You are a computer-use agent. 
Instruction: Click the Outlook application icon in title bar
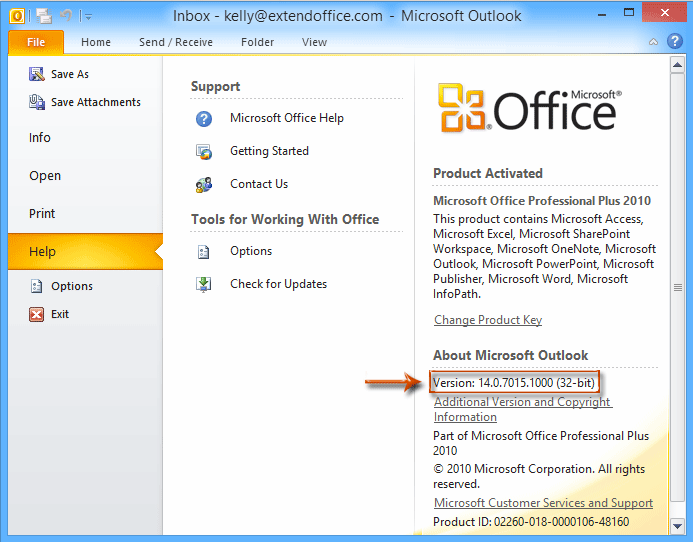[x=17, y=16]
